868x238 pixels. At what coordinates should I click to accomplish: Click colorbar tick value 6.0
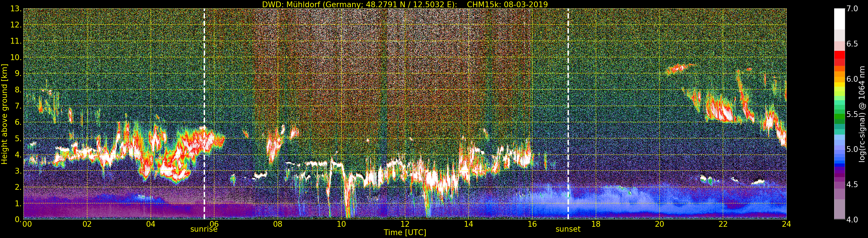coord(852,79)
